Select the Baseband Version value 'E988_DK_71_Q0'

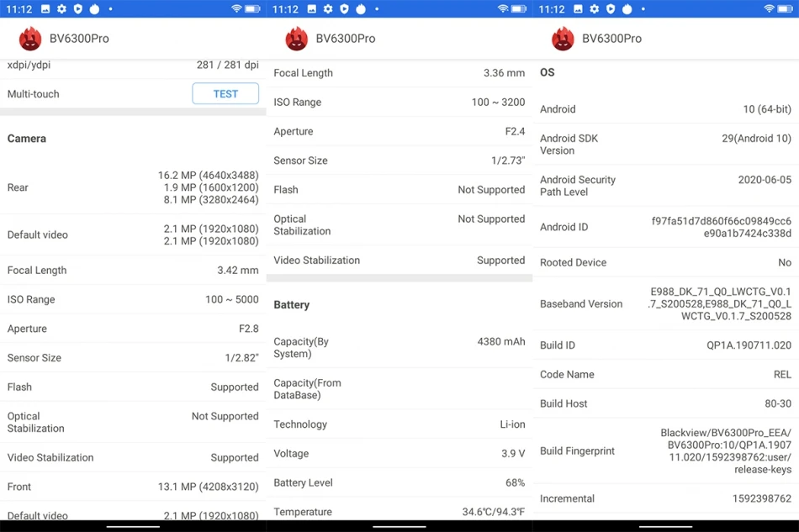[x=719, y=304]
